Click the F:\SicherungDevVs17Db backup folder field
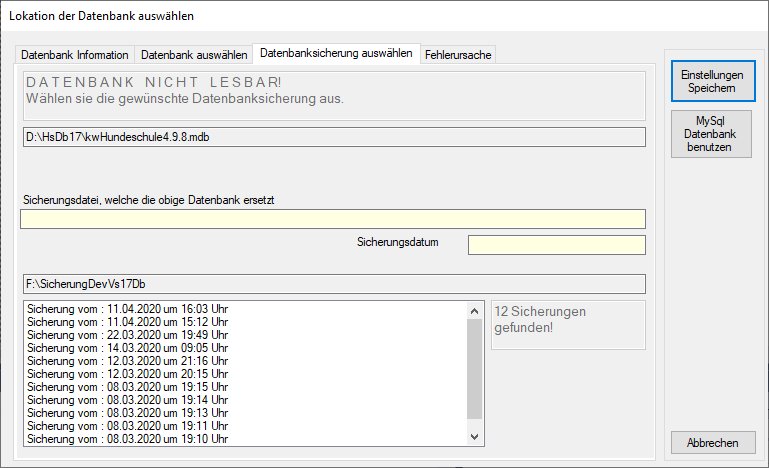The image size is (769, 468). (x=332, y=284)
